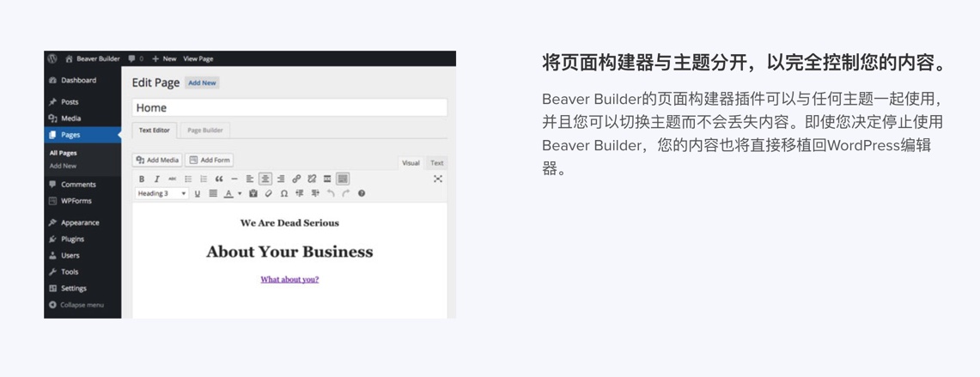Choose Add New under Pages submenu
The width and height of the screenshot is (980, 377).
coord(63,167)
